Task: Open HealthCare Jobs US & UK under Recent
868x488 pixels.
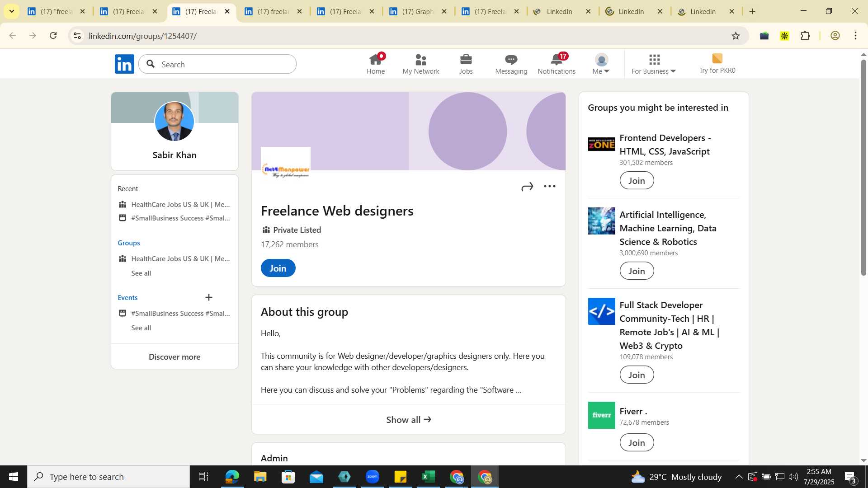Action: (x=180, y=204)
